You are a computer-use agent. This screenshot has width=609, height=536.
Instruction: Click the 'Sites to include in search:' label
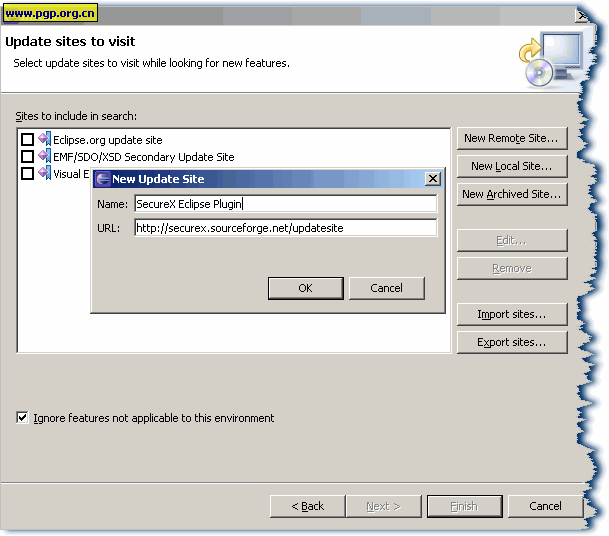coord(76,116)
